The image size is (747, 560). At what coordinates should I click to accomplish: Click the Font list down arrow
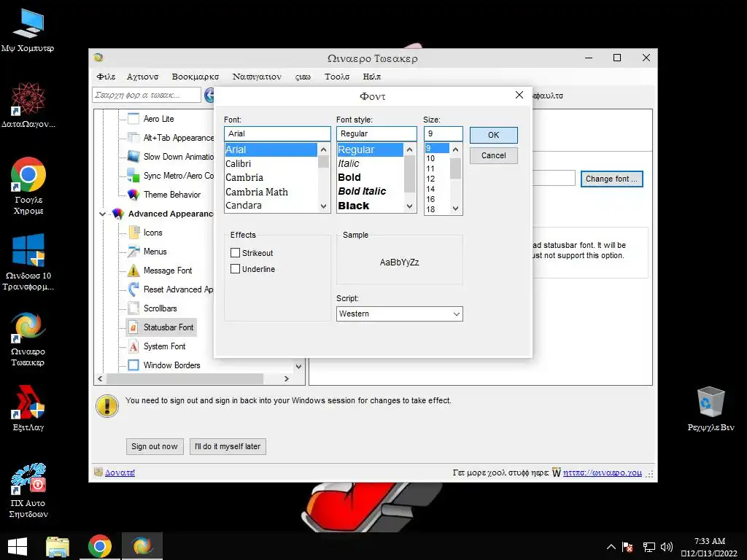[x=323, y=206]
